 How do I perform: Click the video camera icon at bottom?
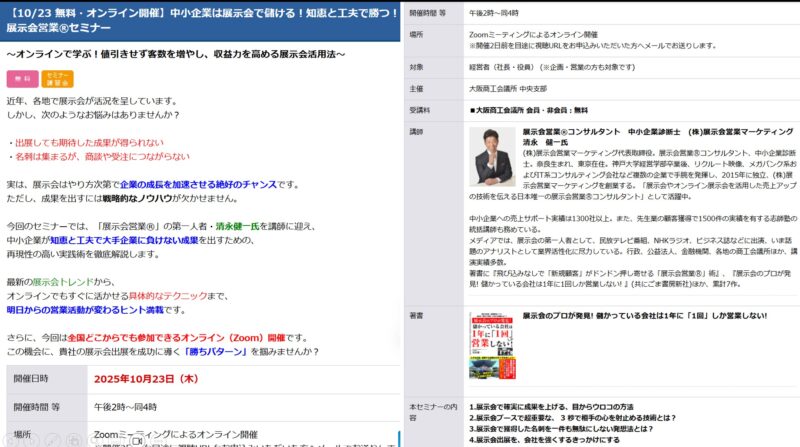138,440
